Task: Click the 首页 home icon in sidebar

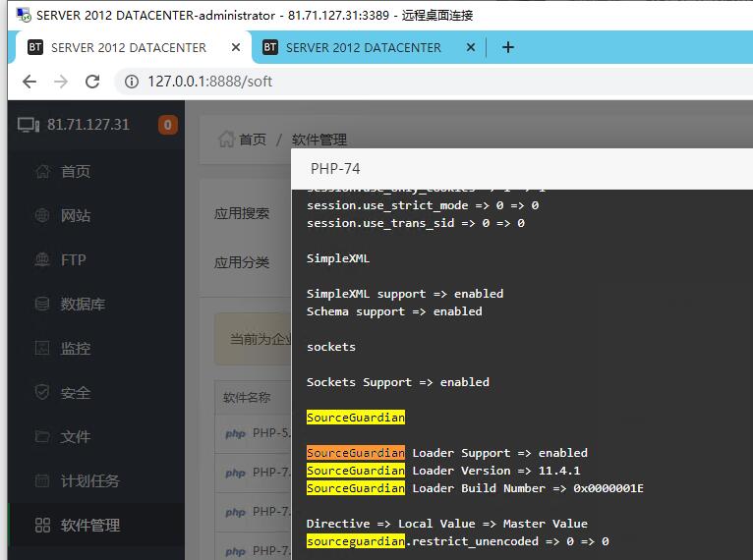Action: 42,171
